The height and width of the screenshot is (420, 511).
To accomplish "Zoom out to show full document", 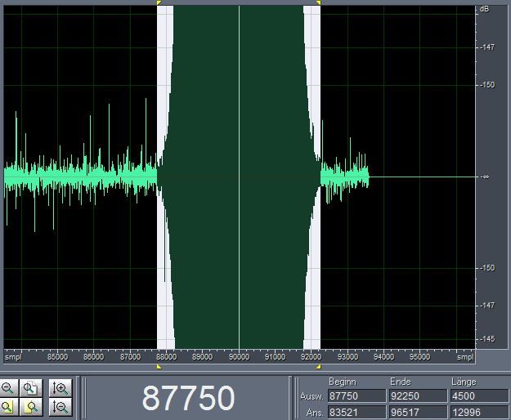I will click(x=30, y=388).
